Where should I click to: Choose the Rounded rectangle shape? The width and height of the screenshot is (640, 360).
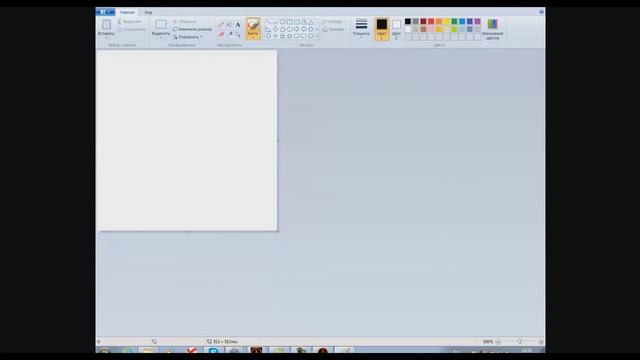297,22
